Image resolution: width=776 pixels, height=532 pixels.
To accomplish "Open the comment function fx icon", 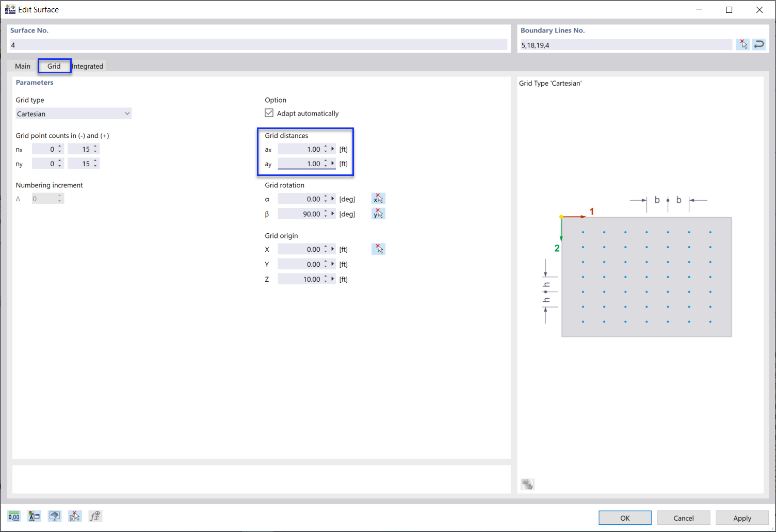I will coord(95,516).
